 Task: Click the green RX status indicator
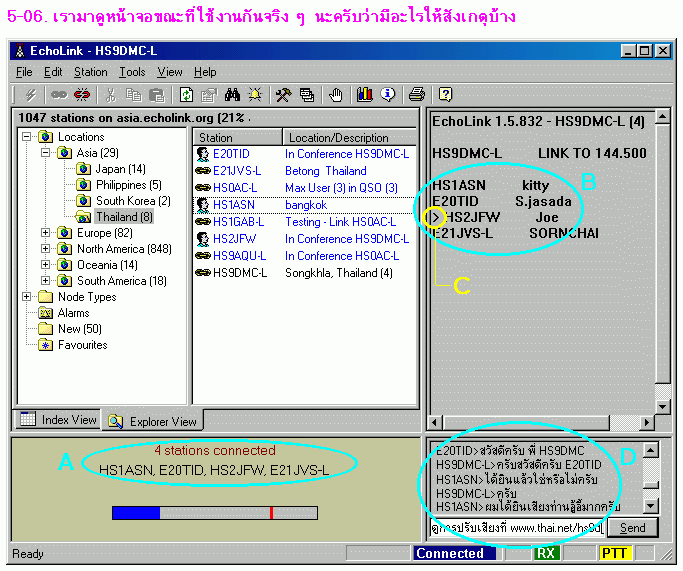[546, 553]
